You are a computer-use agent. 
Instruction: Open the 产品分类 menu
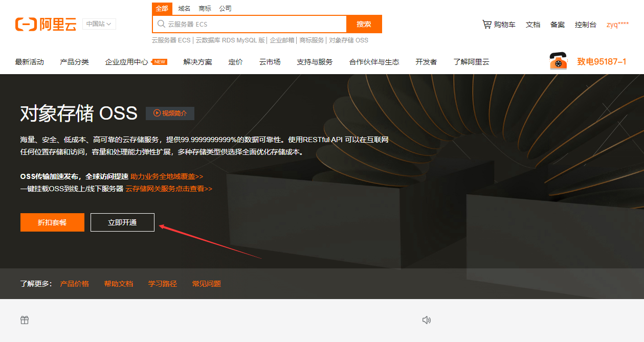pos(75,62)
